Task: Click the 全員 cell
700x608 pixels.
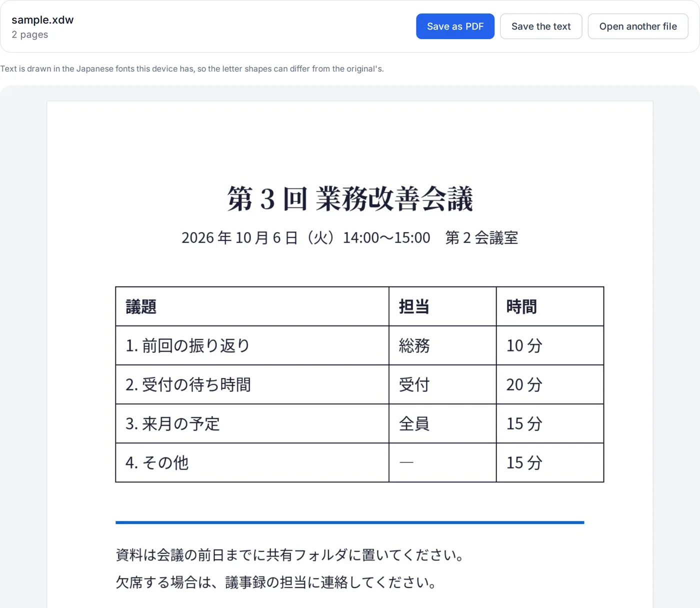Action: coord(442,423)
